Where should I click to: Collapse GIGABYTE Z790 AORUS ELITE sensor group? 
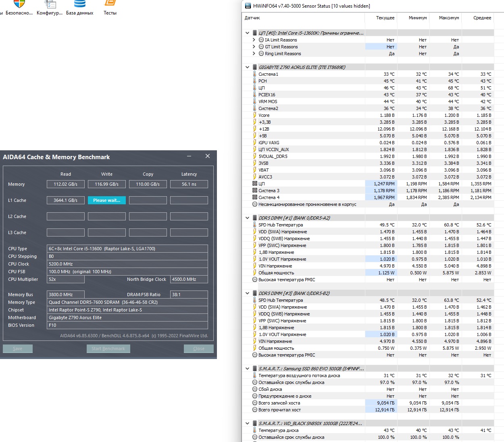(x=247, y=67)
